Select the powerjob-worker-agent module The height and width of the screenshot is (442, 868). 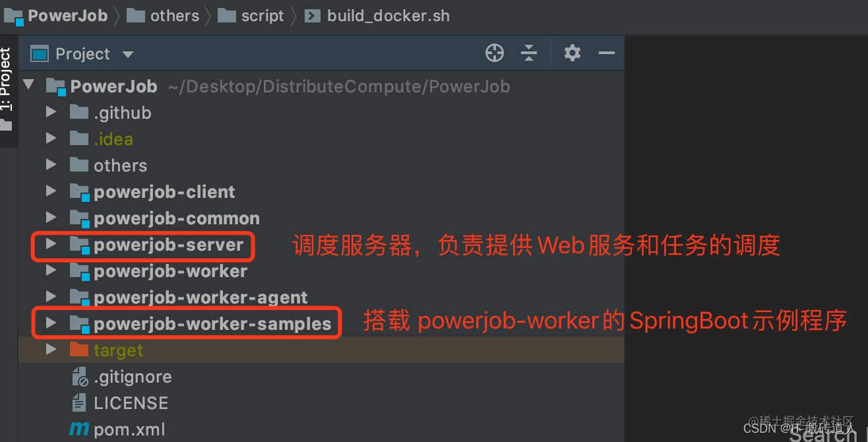click(x=201, y=298)
